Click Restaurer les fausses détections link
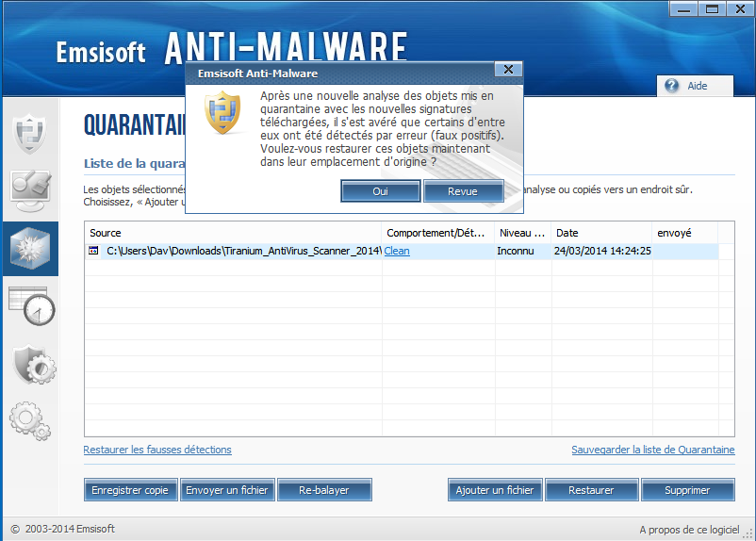 coord(157,450)
